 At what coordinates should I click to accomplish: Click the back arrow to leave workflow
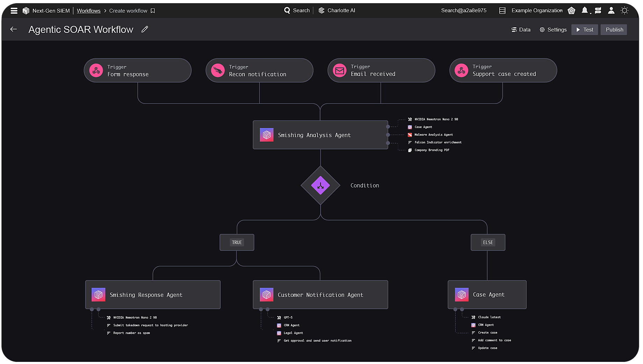tap(14, 29)
